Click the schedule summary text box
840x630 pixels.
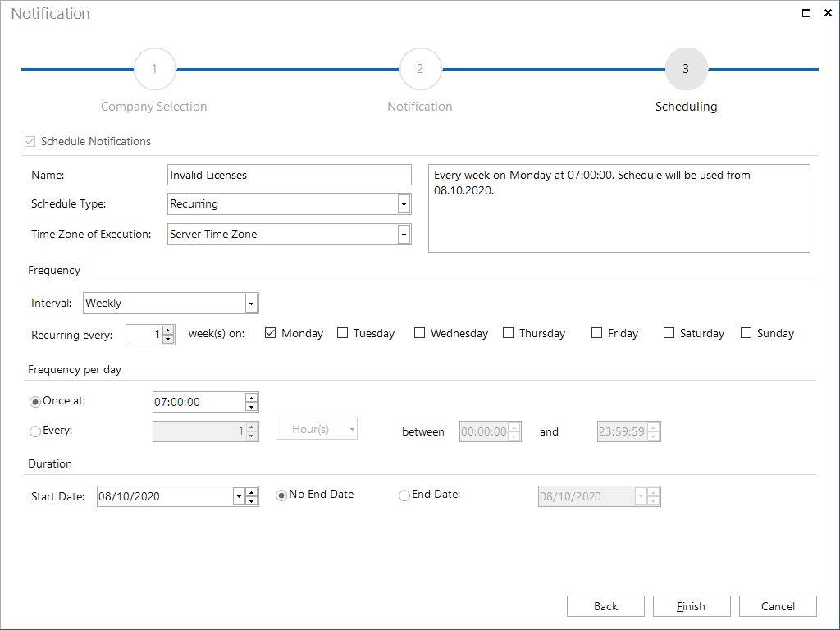tap(619, 208)
